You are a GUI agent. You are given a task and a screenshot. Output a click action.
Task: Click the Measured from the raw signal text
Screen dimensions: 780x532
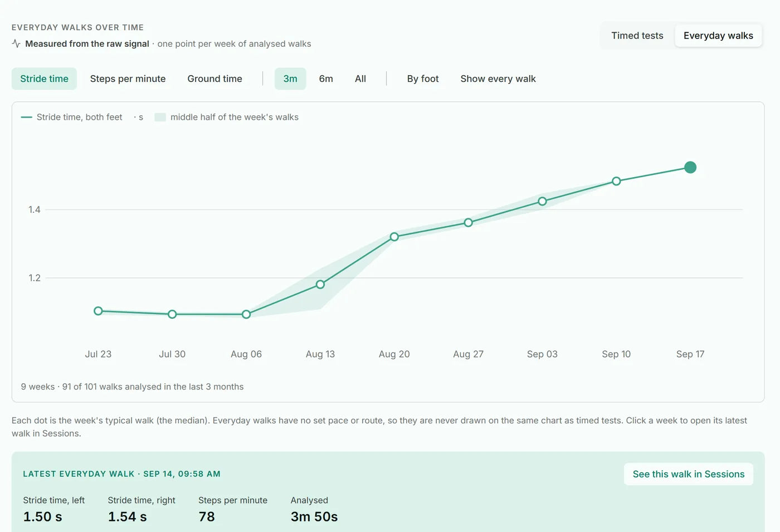(87, 43)
